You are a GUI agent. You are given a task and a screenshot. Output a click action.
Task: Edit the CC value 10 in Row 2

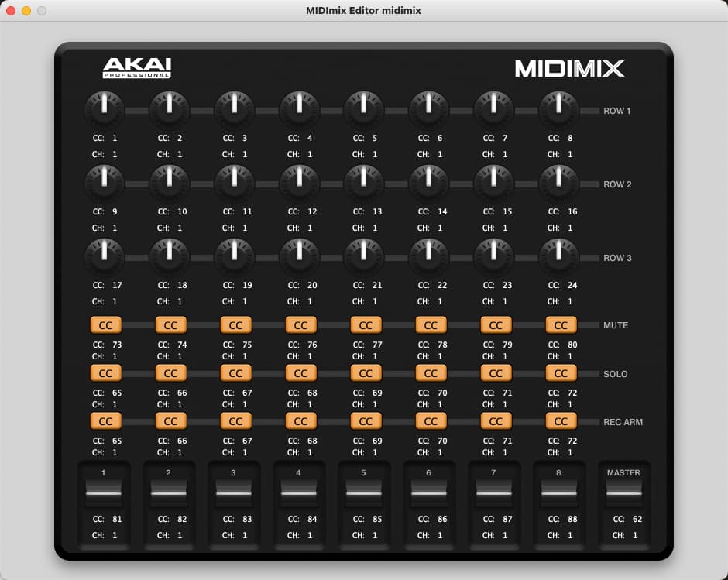click(x=182, y=211)
